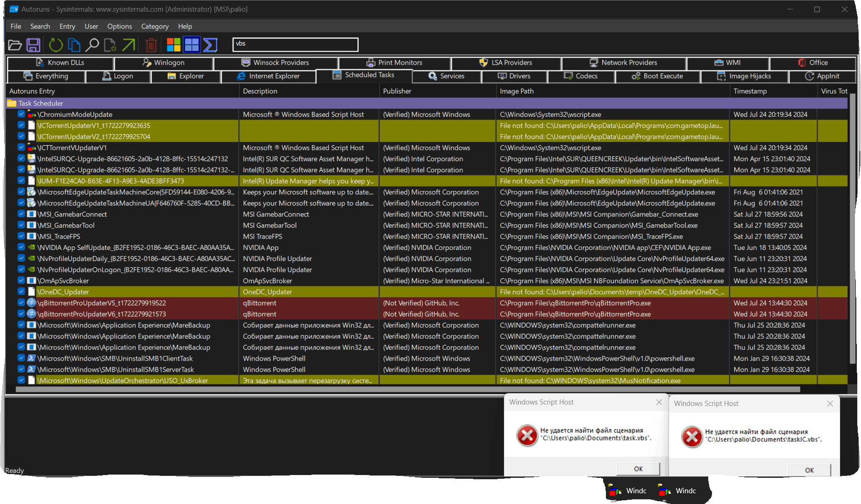
Task: Sort by the Publisher column header
Action: (438, 91)
